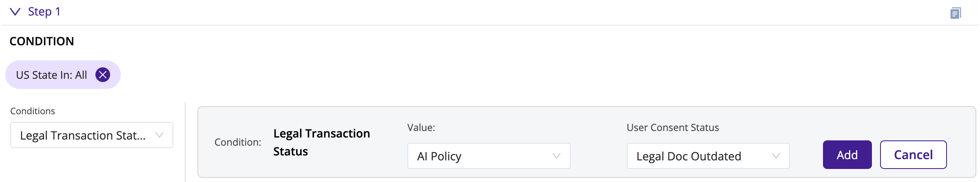Click the duplicate step document icon
The image size is (980, 182).
tap(956, 13)
